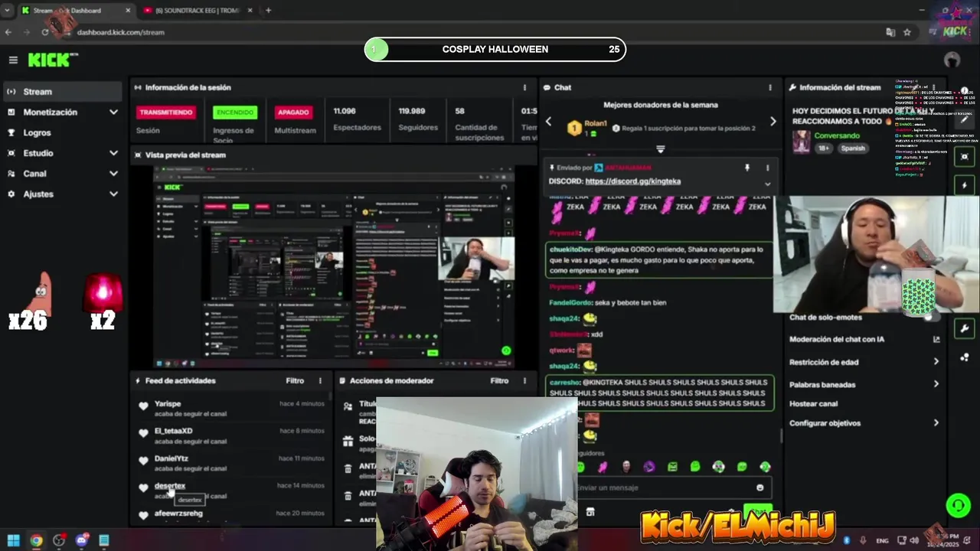This screenshot has height=551, width=980.
Task: Expand the Monetización sidebar menu
Action: [61, 112]
